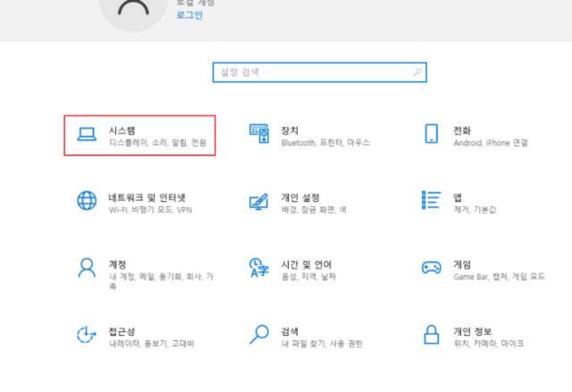Click the 장치 keyboard and speaker icon

[259, 135]
